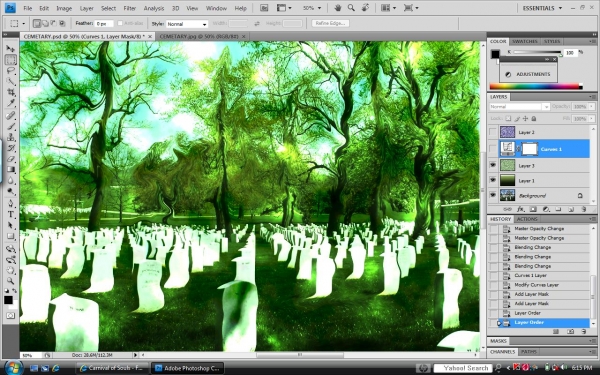The image size is (600, 375).
Task: Launch Bridge from the application bar
Action: click(x=263, y=8)
